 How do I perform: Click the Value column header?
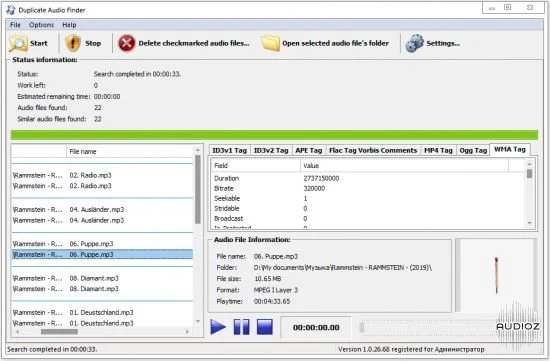(x=404, y=166)
